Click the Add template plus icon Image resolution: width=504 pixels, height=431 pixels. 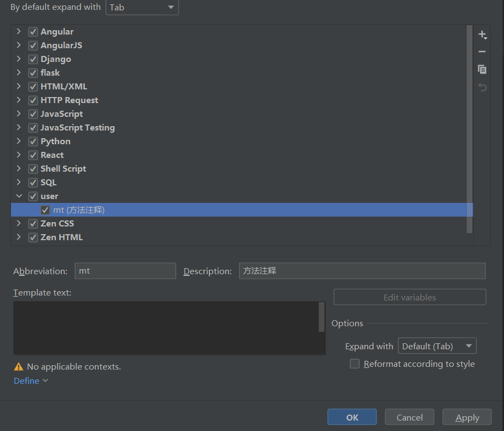click(x=482, y=35)
